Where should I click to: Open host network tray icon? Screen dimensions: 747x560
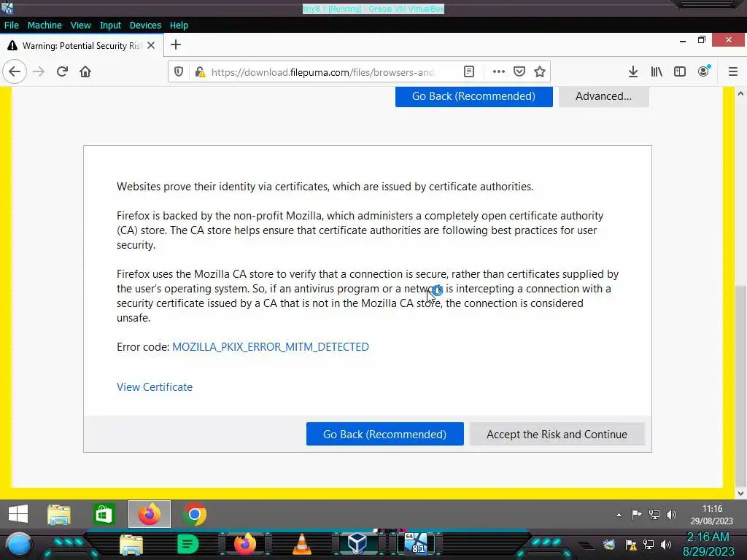click(x=649, y=545)
